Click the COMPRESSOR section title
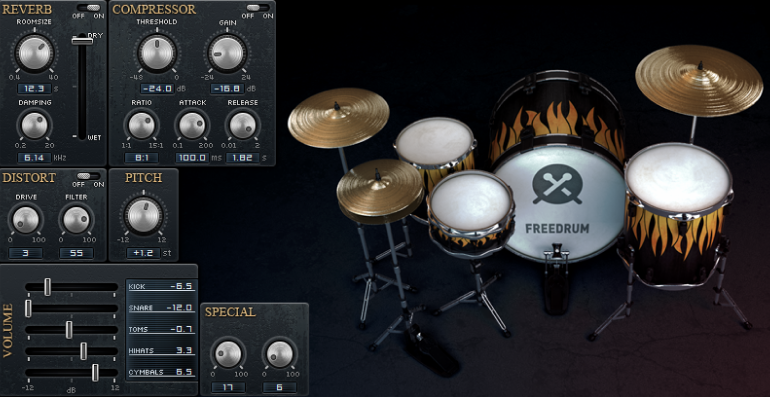This screenshot has height=397, width=770. click(154, 9)
